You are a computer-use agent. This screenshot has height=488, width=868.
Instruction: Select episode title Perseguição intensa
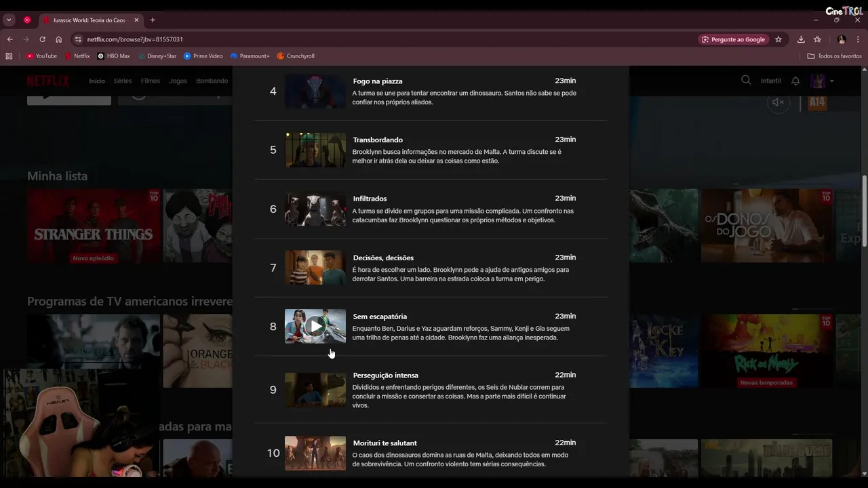click(385, 375)
